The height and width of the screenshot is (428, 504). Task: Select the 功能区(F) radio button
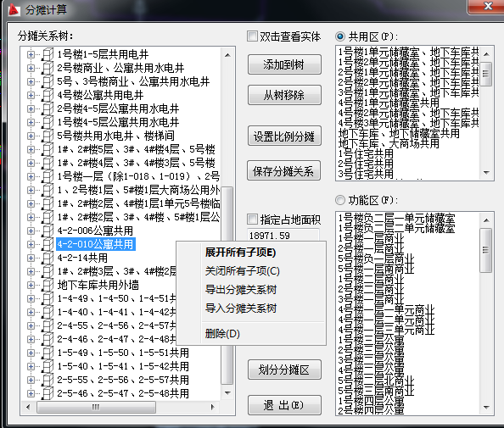[x=340, y=200]
